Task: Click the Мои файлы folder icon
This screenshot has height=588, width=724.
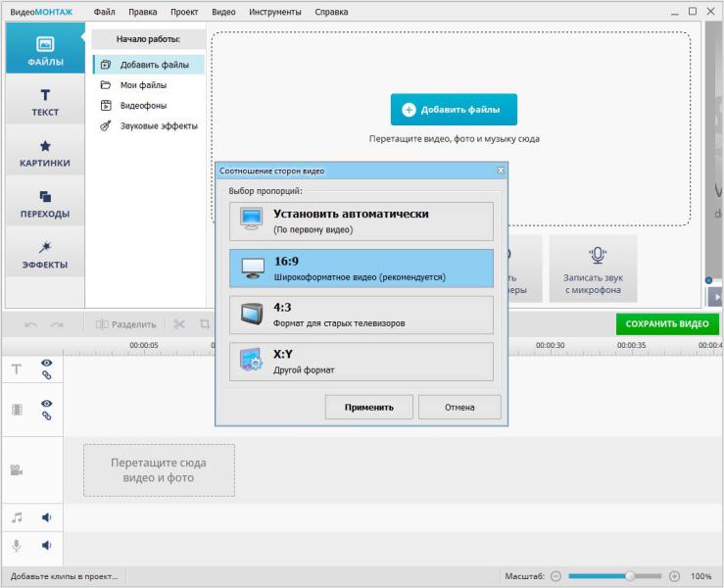Action: click(106, 85)
